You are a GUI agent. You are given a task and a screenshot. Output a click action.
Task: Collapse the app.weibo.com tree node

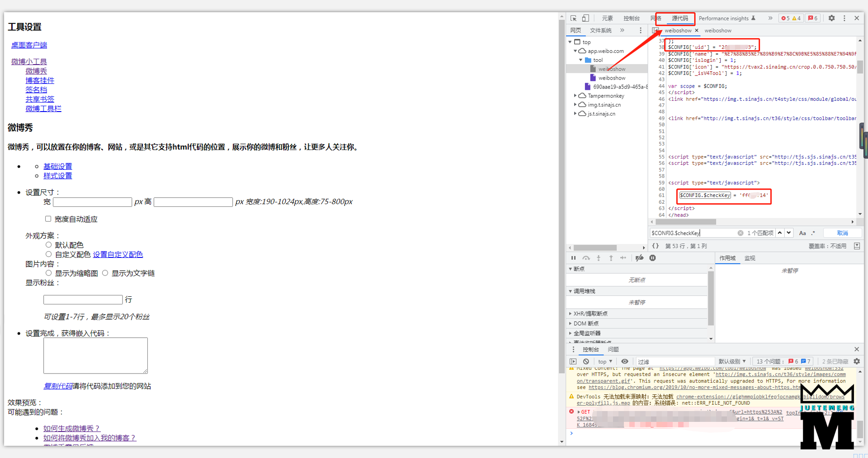click(x=575, y=51)
